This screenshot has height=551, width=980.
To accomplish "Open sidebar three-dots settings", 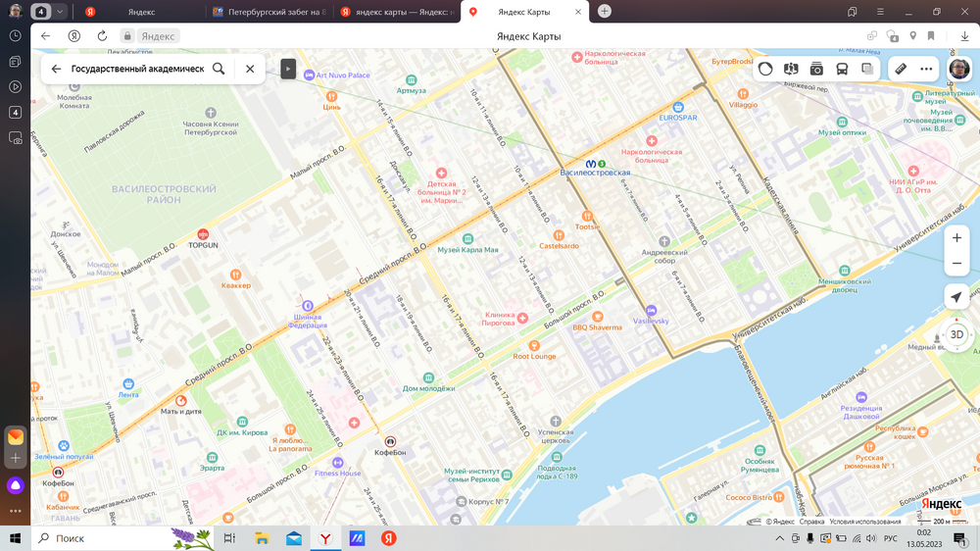I will [15, 511].
